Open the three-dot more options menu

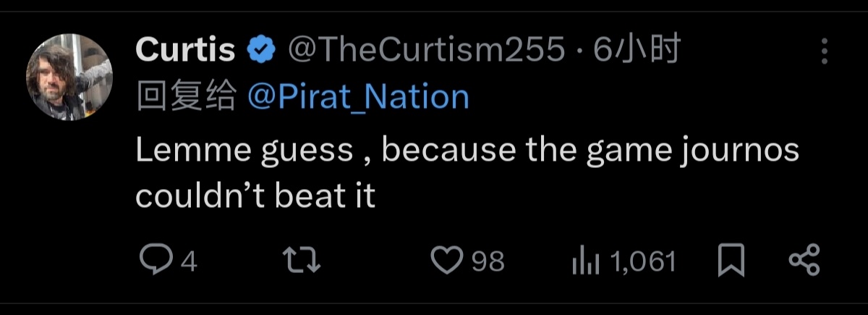pos(824,52)
